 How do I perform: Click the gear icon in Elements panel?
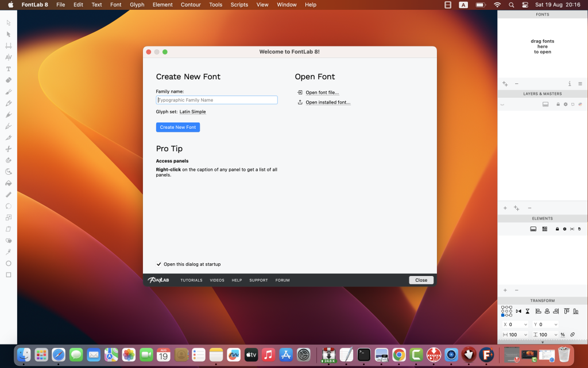point(564,229)
